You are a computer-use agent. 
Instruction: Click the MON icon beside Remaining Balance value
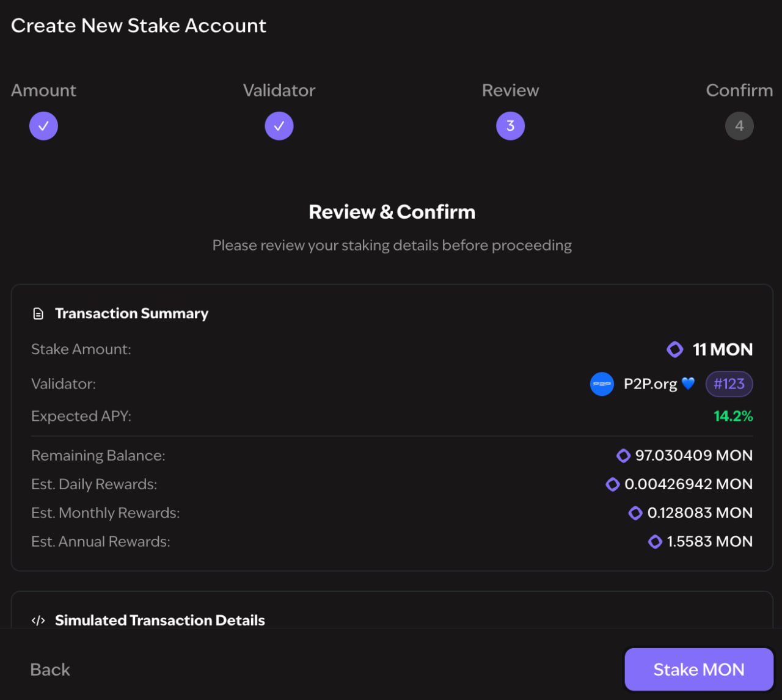[x=623, y=456]
